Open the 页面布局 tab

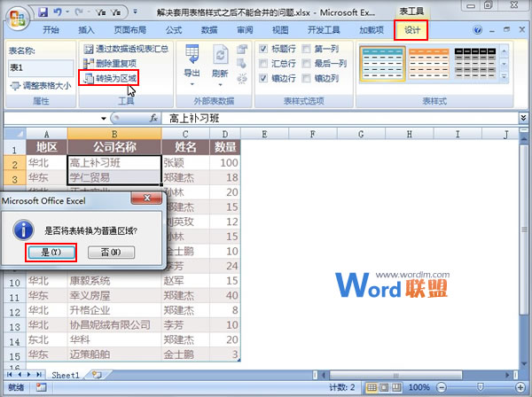[130, 30]
